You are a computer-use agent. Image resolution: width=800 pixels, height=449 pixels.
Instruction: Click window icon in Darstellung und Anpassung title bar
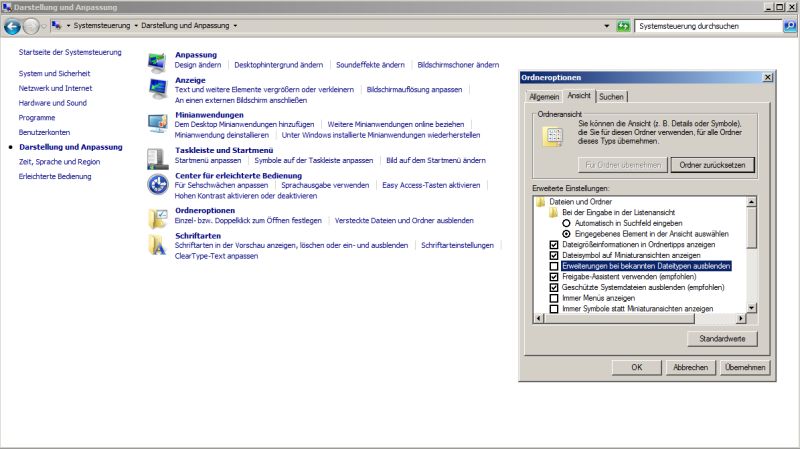[7, 7]
